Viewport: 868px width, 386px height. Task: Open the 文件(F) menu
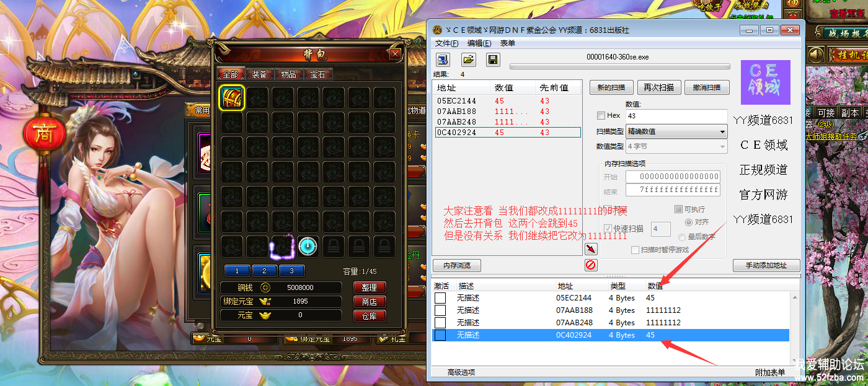[x=446, y=43]
